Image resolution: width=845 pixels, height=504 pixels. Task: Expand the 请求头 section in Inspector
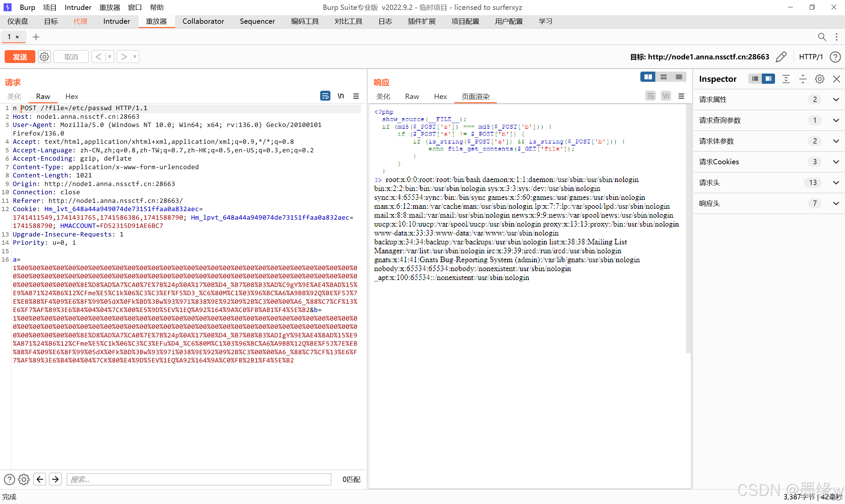[836, 182]
